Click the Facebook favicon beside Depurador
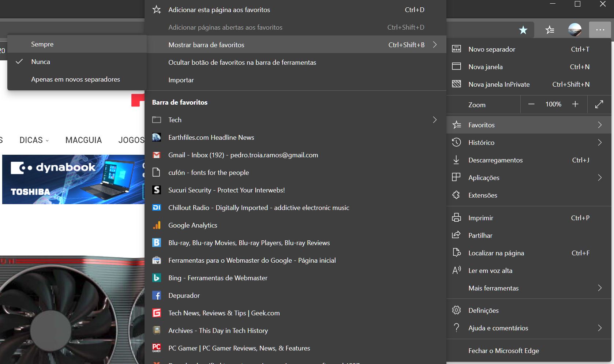Viewport: 614px width, 364px height. pos(157,295)
